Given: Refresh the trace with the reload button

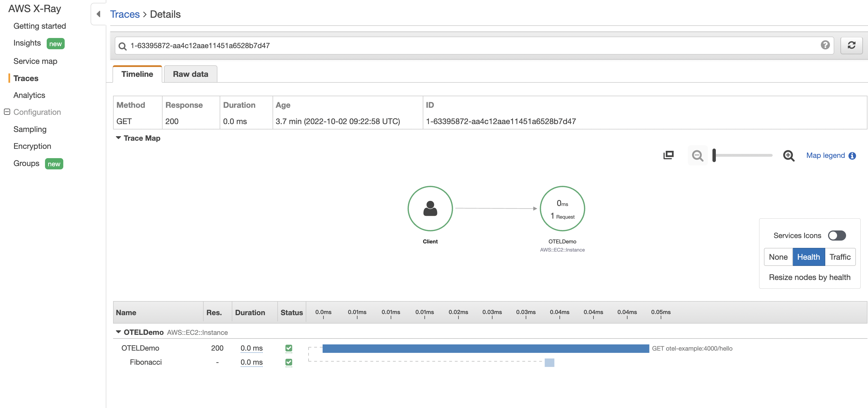Looking at the screenshot, I should (x=851, y=45).
